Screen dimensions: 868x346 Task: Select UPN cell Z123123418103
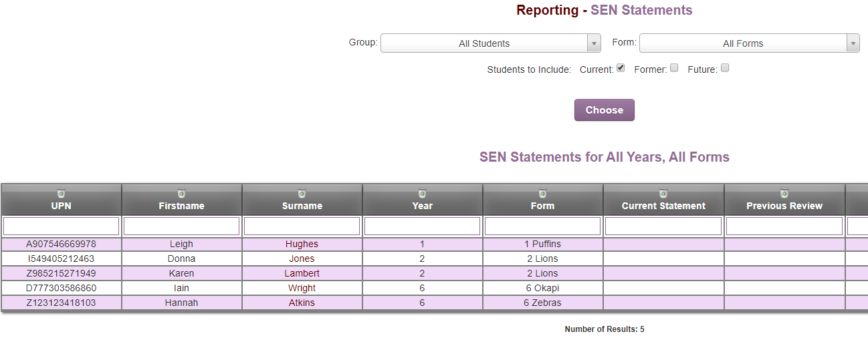coord(61,303)
